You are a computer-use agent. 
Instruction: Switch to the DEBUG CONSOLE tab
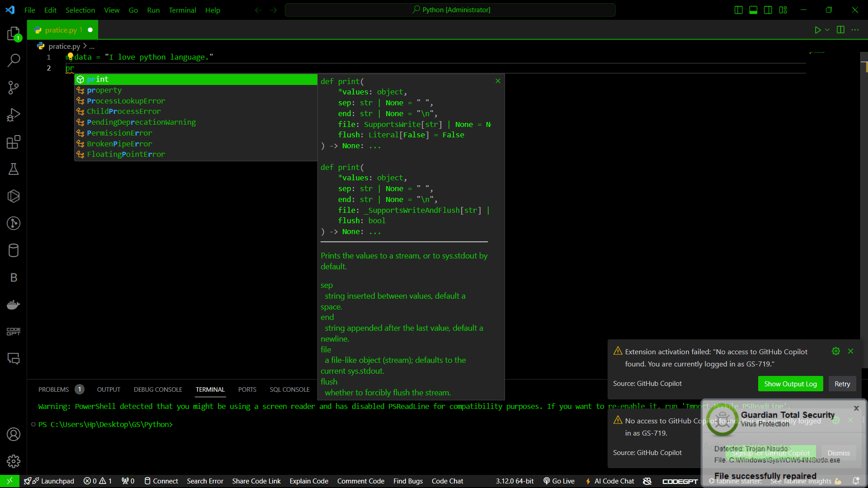pos(158,389)
